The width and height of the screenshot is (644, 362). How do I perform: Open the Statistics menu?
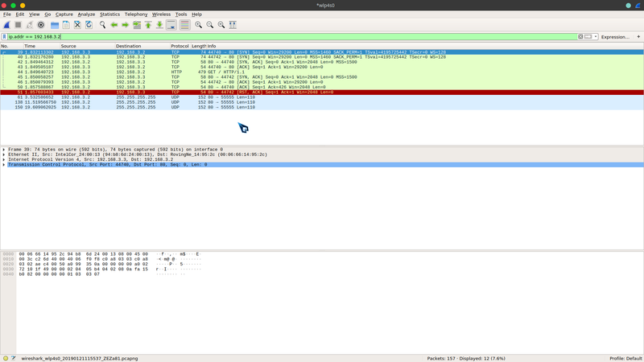pos(109,14)
